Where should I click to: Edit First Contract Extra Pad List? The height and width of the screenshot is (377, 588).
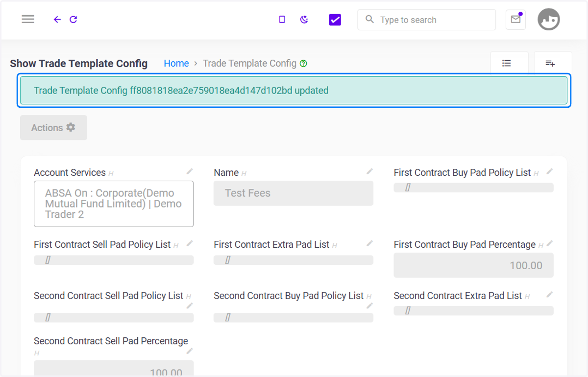click(x=369, y=243)
